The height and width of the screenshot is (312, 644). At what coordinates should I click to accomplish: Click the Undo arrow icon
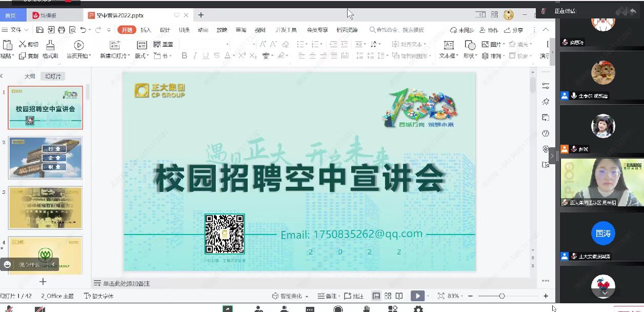83,30
